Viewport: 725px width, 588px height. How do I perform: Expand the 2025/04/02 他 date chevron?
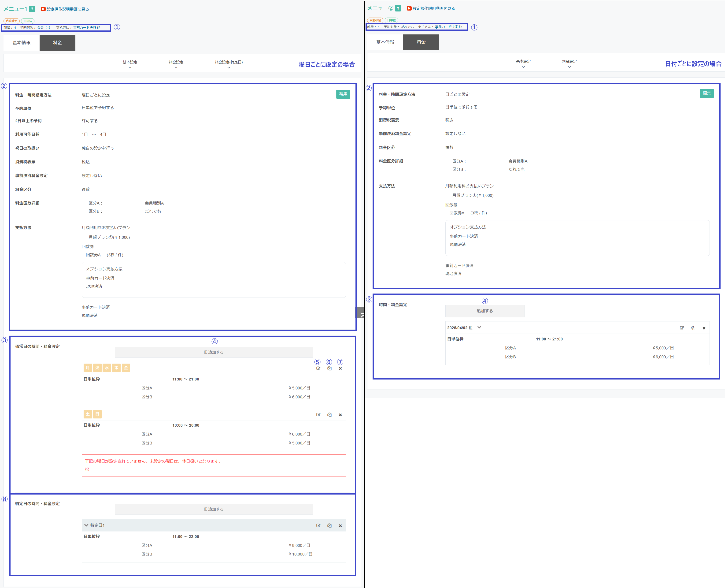pos(479,327)
